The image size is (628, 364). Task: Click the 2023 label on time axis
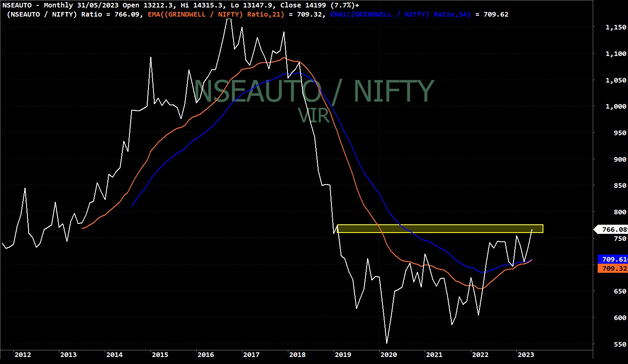tap(526, 354)
